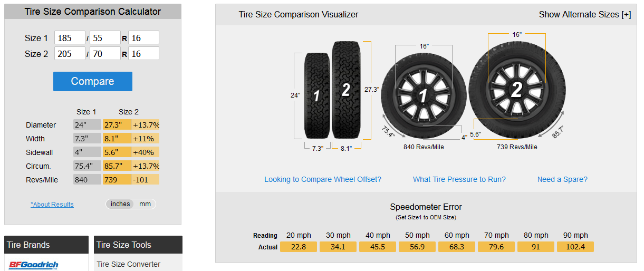Click the tire 1 side-view wheel image
Image resolution: width=644 pixels, height=271 pixels.
click(x=423, y=96)
